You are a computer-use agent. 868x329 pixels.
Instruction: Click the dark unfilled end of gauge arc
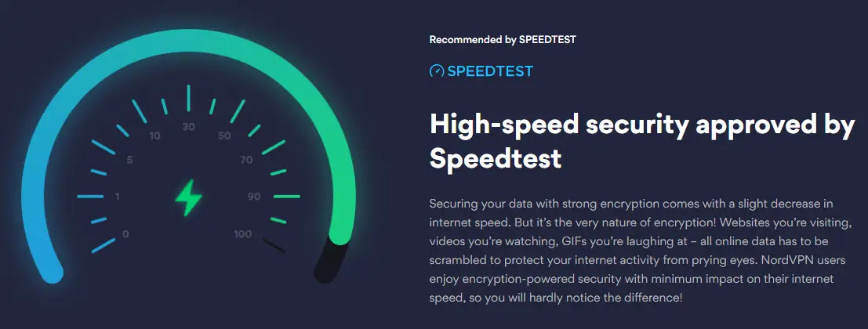pyautogui.click(x=331, y=260)
